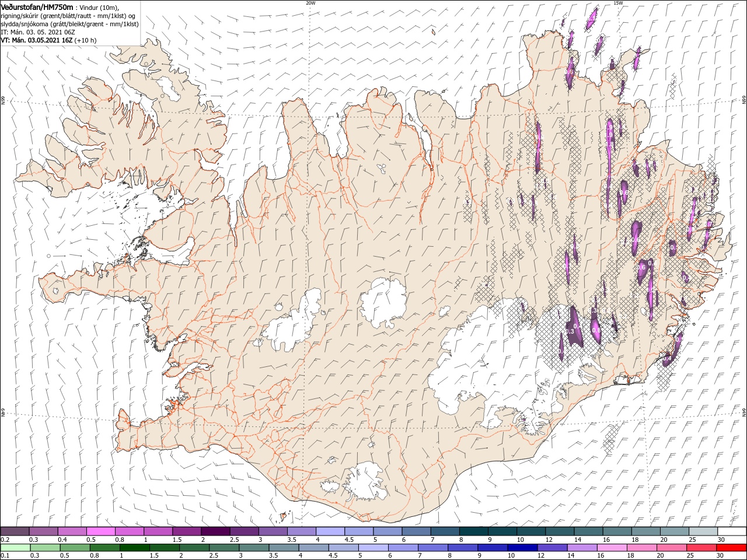
Task: Select the '20W' longitude label
Action: (x=310, y=3)
